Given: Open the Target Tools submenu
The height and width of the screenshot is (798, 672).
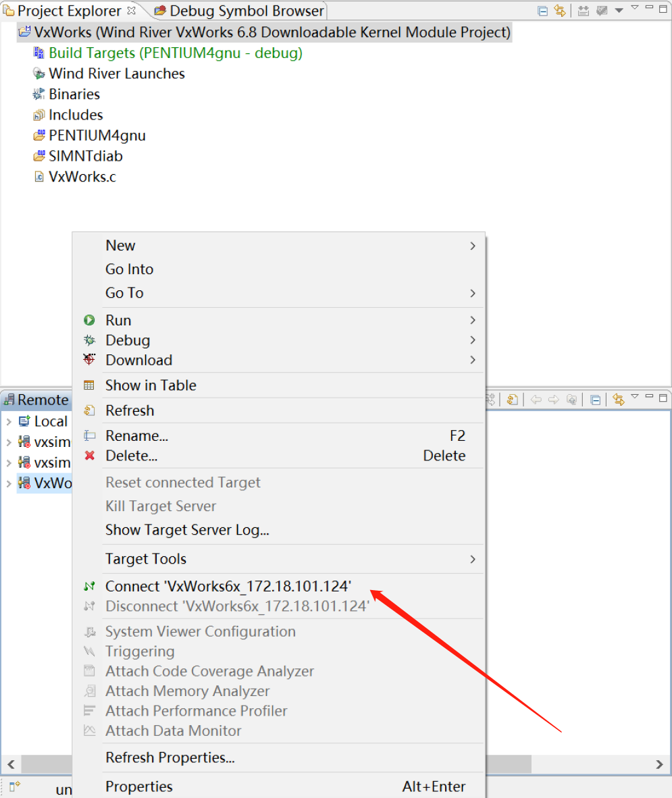Looking at the screenshot, I should pos(279,559).
